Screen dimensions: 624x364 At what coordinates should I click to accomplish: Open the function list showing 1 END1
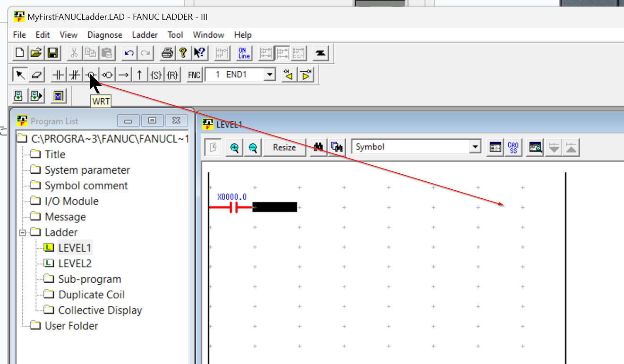click(270, 74)
